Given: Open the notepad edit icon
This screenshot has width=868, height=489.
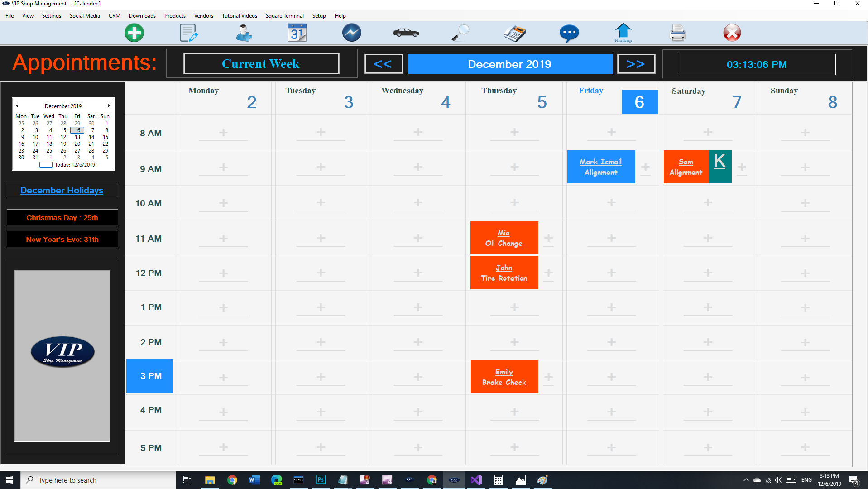Looking at the screenshot, I should click(x=188, y=33).
